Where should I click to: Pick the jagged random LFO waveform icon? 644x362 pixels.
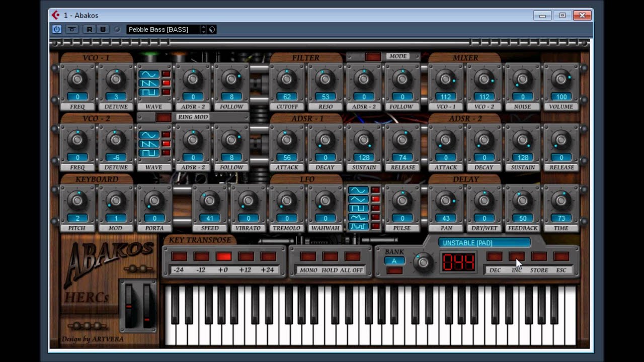[x=358, y=217]
